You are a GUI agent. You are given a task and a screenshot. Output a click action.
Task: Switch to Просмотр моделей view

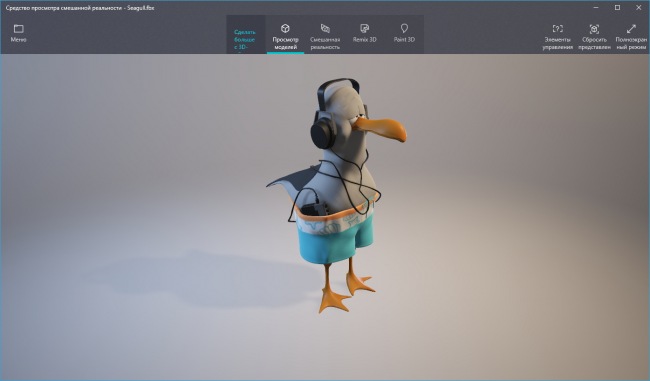click(x=285, y=36)
